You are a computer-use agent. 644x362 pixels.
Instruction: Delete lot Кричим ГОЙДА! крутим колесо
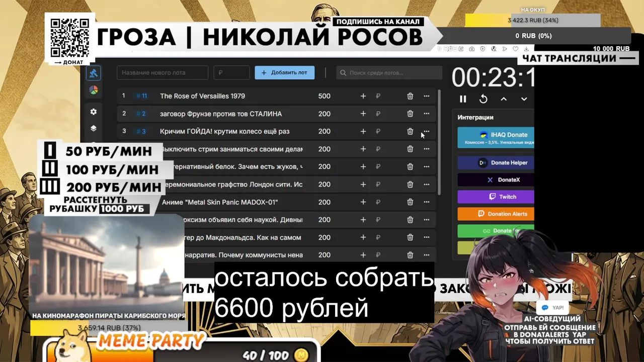(x=410, y=131)
